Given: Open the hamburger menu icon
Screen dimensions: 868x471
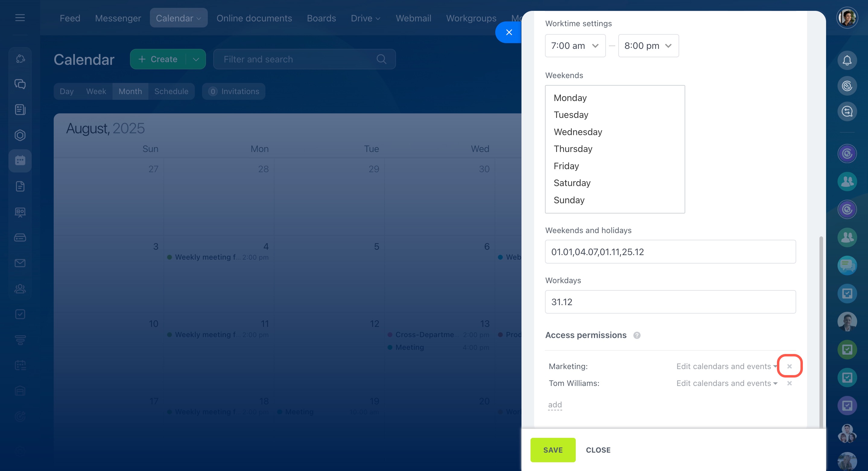Looking at the screenshot, I should 20,17.
